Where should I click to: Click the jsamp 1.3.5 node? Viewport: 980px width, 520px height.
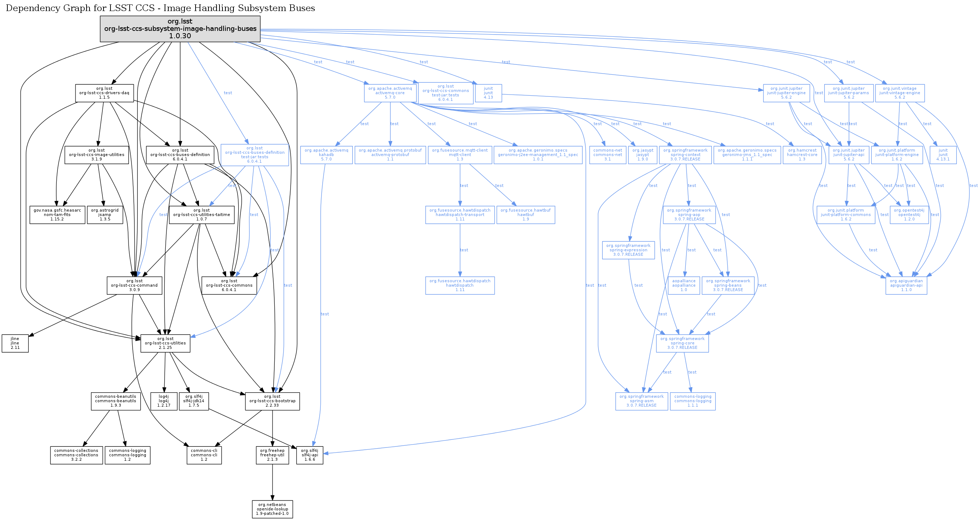[x=105, y=215]
